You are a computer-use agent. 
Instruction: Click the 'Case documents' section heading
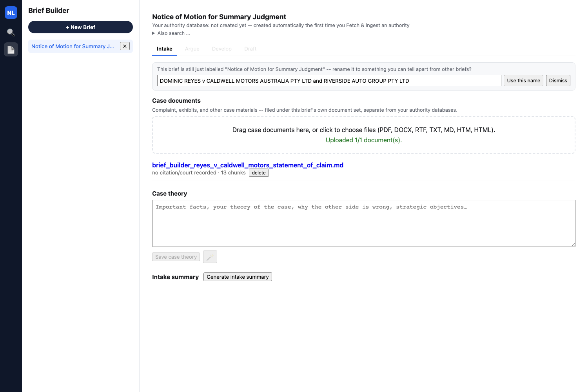click(x=176, y=101)
